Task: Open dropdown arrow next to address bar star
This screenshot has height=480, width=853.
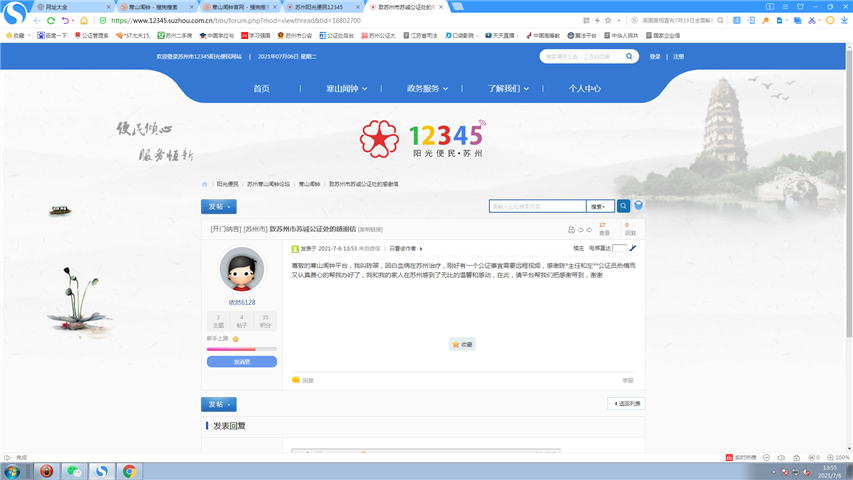Action: 619,21
